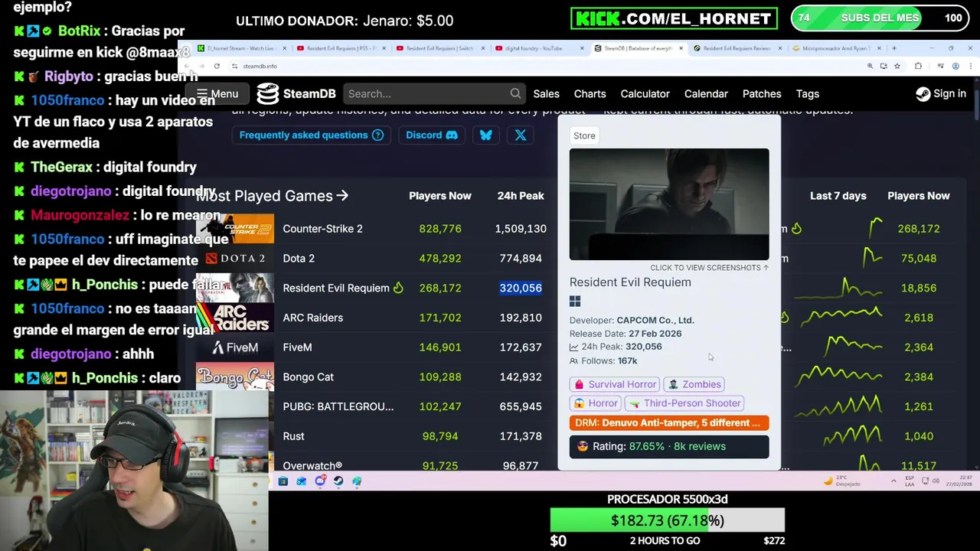
Task: Click the search magnifier icon
Action: click(x=515, y=93)
